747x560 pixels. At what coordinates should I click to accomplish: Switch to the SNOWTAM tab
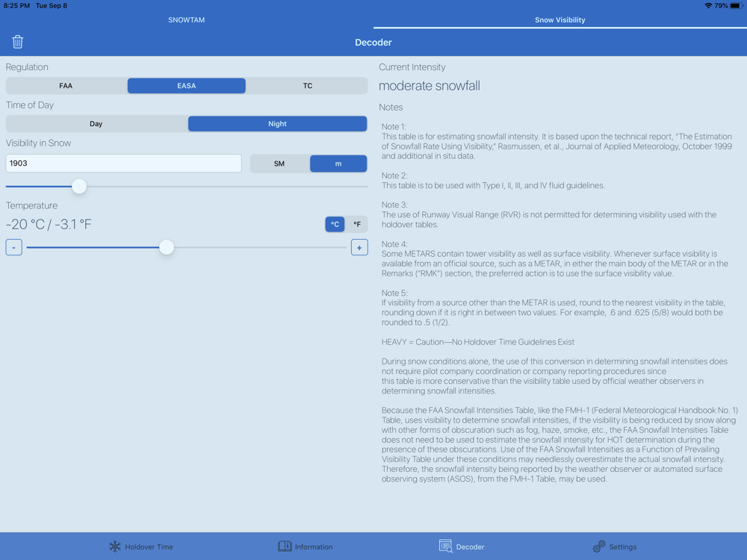(x=186, y=20)
